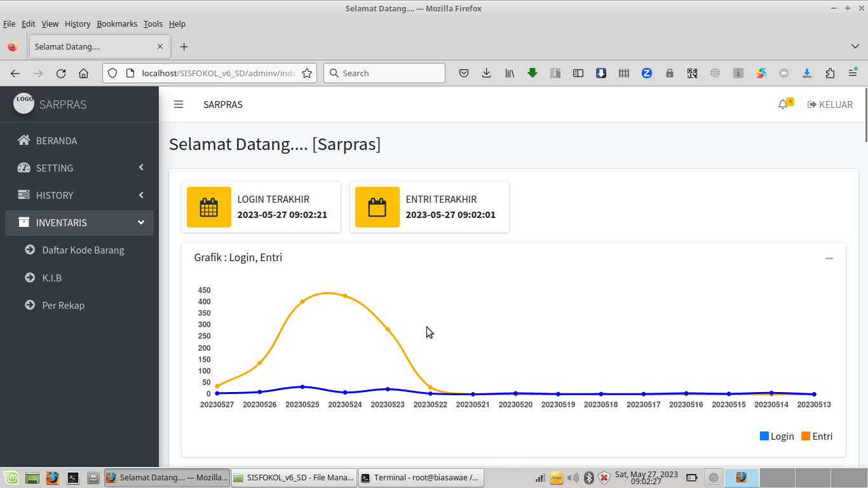Open the Extensions puzzle piece menu
Screen dimensions: 868x488
(830, 73)
